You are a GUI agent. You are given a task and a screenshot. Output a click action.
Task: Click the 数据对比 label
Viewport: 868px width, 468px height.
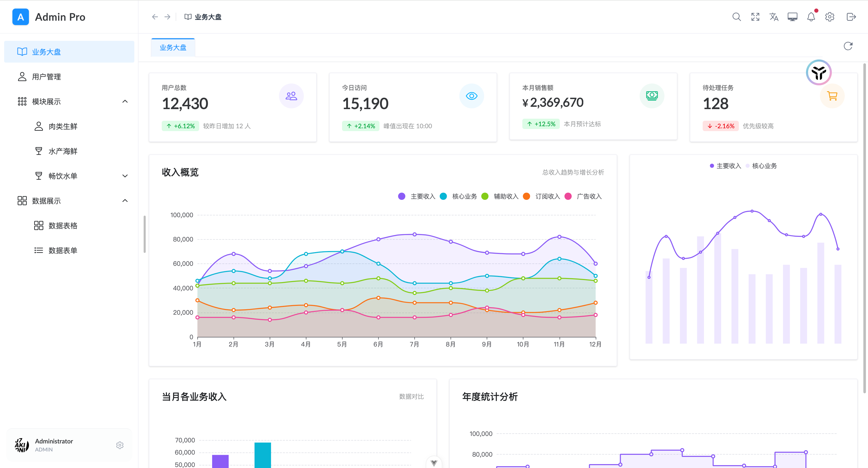[412, 397]
